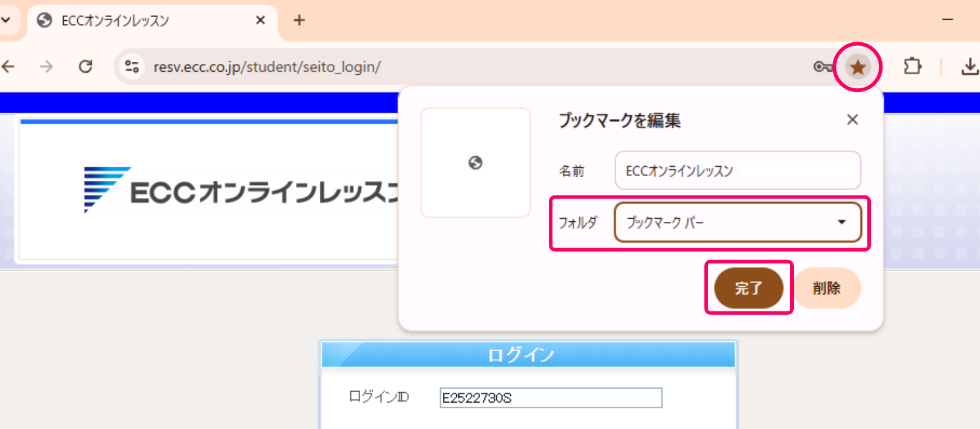Minimize the browser window

click(x=948, y=20)
